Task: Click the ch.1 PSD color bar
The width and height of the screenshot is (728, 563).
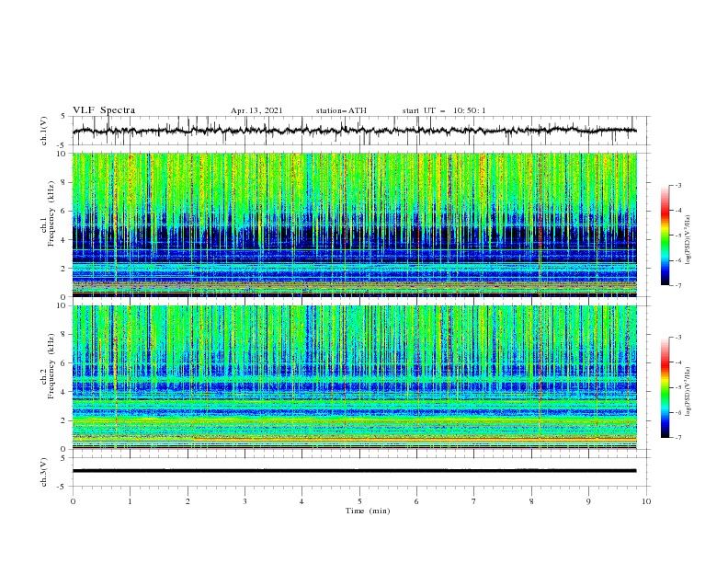Action: [x=665, y=236]
